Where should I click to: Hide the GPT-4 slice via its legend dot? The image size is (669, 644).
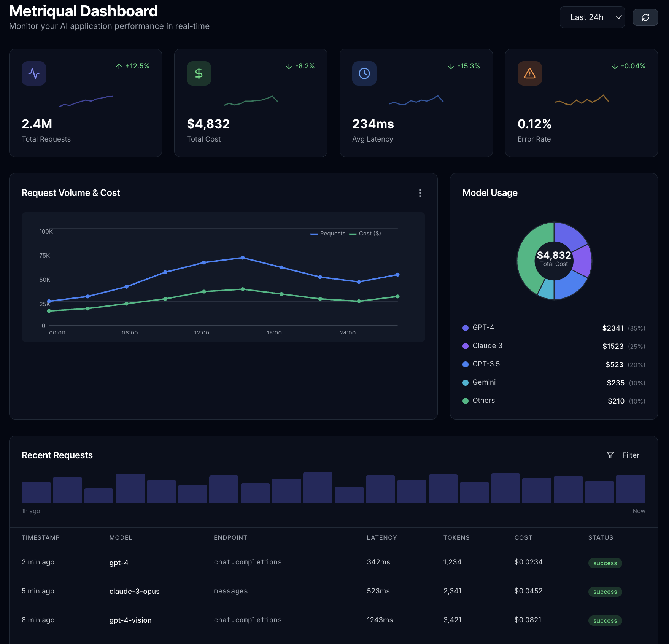click(465, 327)
